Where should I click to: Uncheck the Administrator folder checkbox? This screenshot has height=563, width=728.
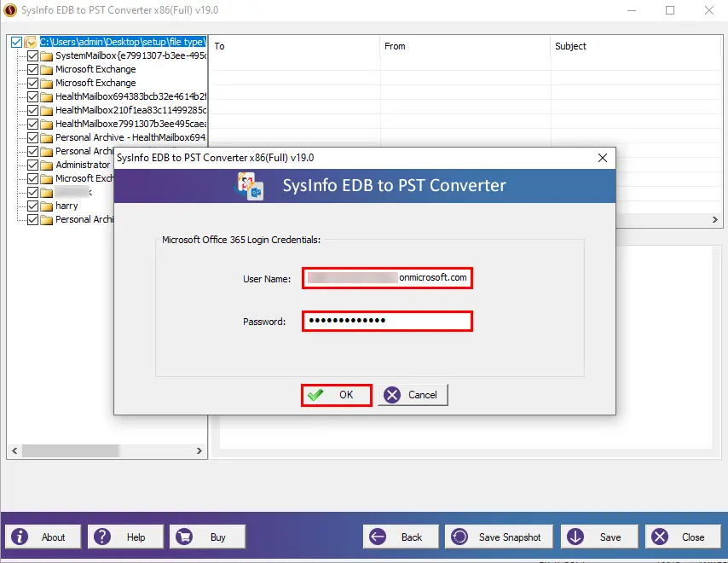tap(32, 165)
